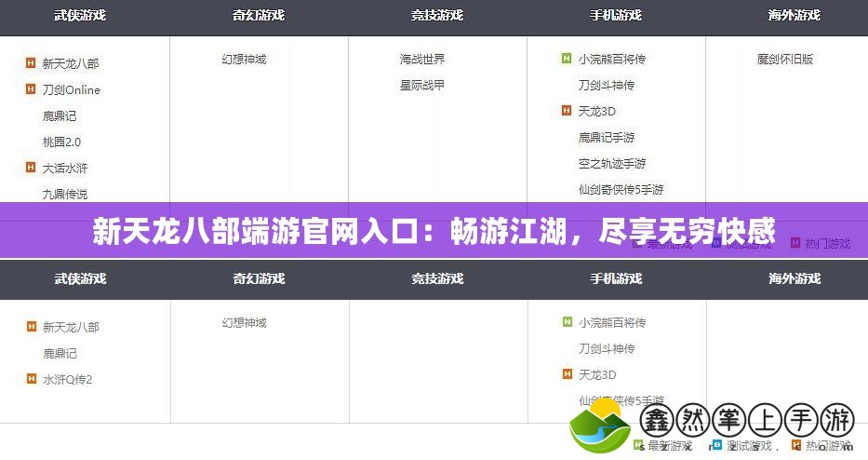Open 刀剑斗神传 link in the upper panel
Image resolution: width=868 pixels, height=460 pixels.
607,85
